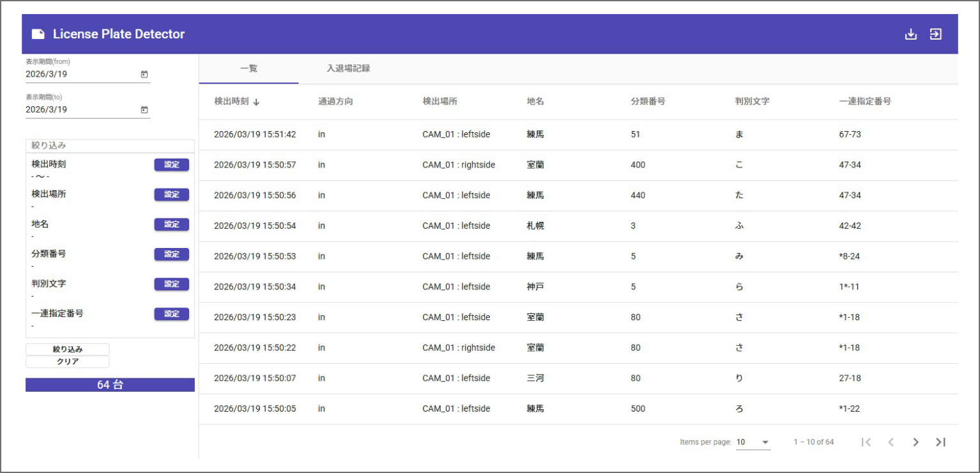Reset filters with the クリア button
The height and width of the screenshot is (473, 980).
pyautogui.click(x=68, y=362)
